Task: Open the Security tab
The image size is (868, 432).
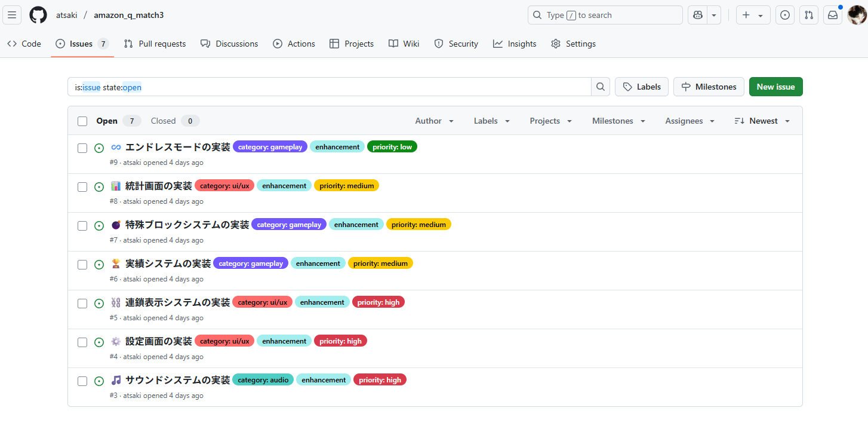Action: (x=456, y=44)
